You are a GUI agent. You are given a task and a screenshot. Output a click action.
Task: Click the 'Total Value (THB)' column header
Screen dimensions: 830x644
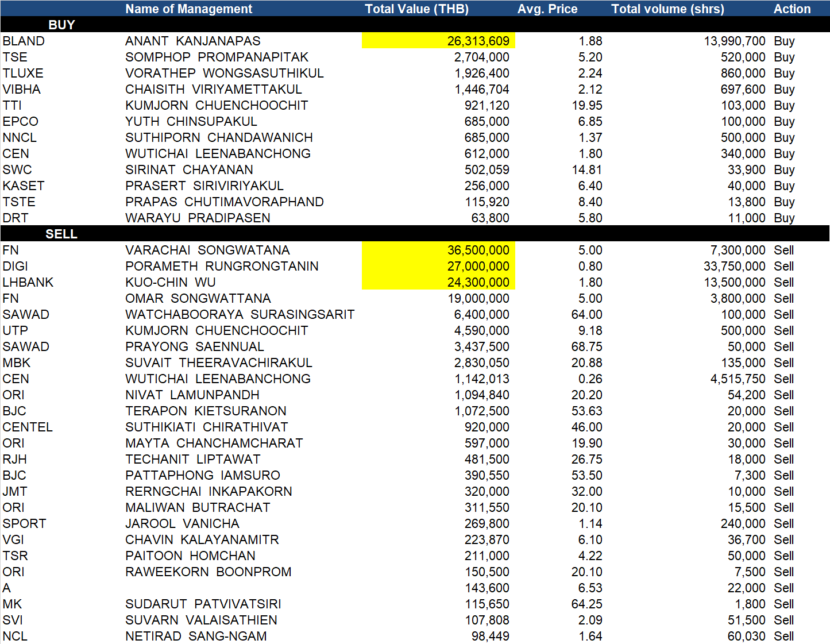pos(417,9)
